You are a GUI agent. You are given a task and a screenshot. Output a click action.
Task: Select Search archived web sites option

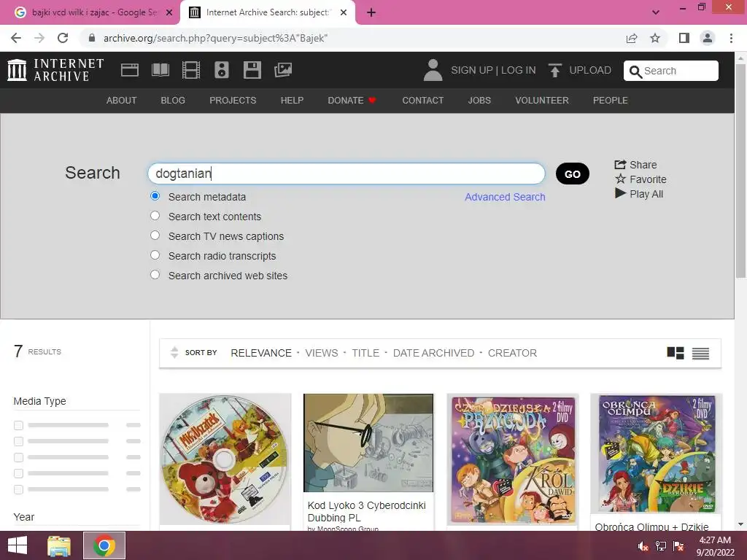(x=155, y=275)
